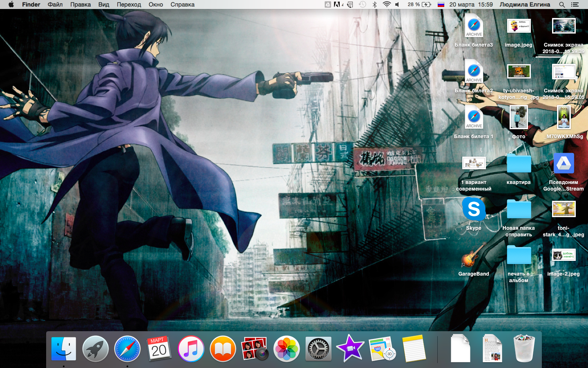Open the Finder menu in menu bar

point(31,4)
